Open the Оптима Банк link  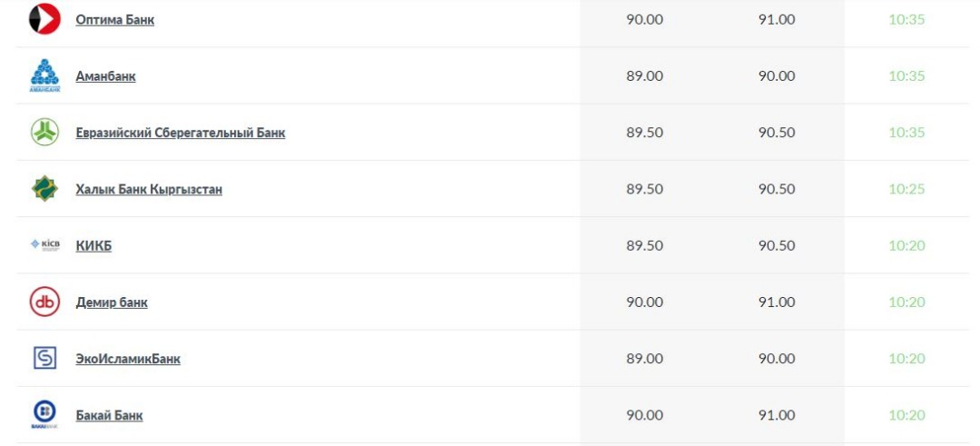(x=115, y=19)
